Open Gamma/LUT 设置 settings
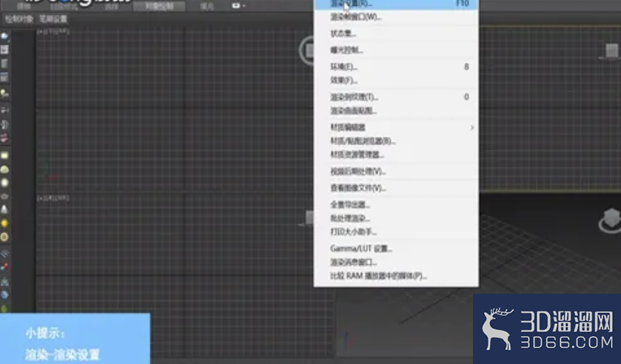The width and height of the screenshot is (621, 364). pos(396,249)
